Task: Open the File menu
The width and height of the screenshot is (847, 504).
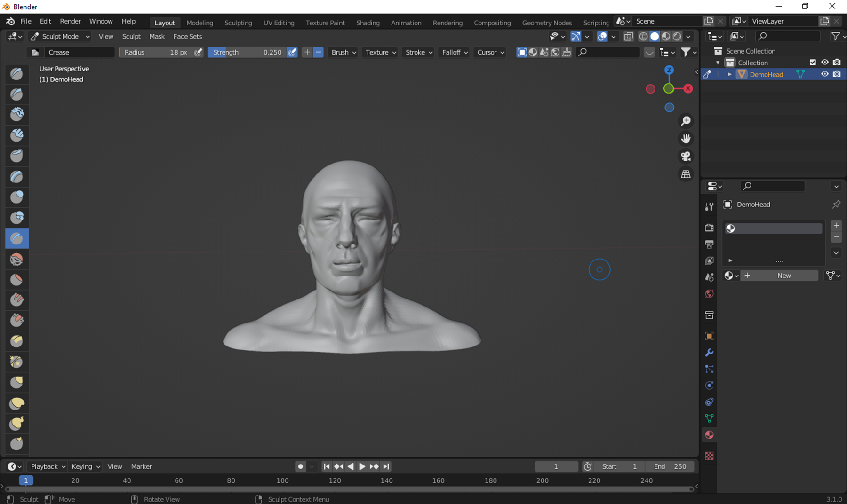Action: pyautogui.click(x=26, y=21)
